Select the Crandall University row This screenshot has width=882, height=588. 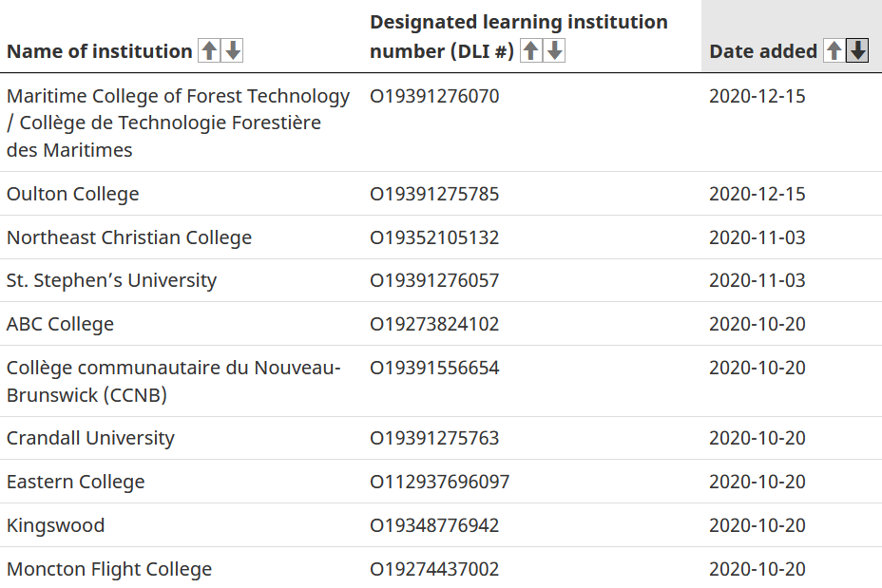point(90,438)
